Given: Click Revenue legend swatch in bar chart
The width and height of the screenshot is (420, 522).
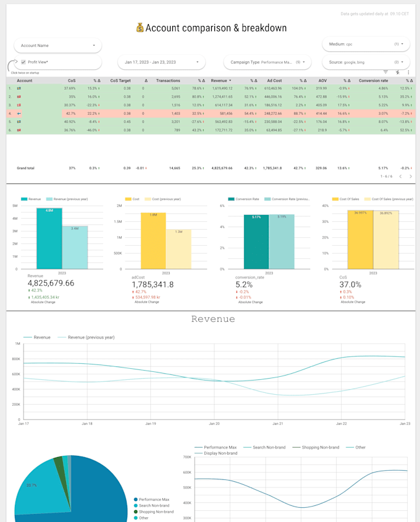Looking at the screenshot, I should pos(24,199).
